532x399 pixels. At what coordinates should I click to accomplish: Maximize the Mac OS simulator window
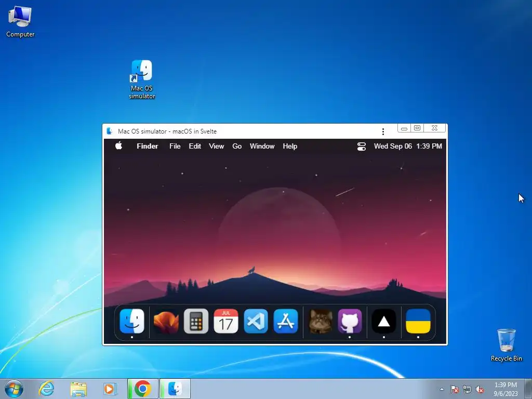coord(417,128)
